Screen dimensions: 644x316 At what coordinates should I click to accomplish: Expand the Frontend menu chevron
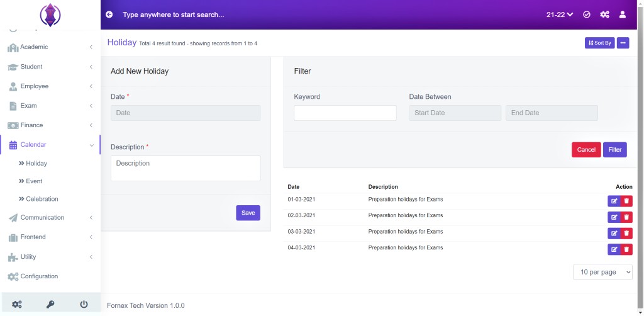[x=91, y=237]
